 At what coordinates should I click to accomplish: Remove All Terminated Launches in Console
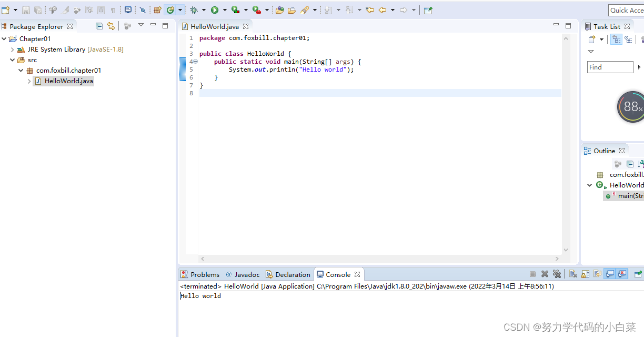pos(557,274)
